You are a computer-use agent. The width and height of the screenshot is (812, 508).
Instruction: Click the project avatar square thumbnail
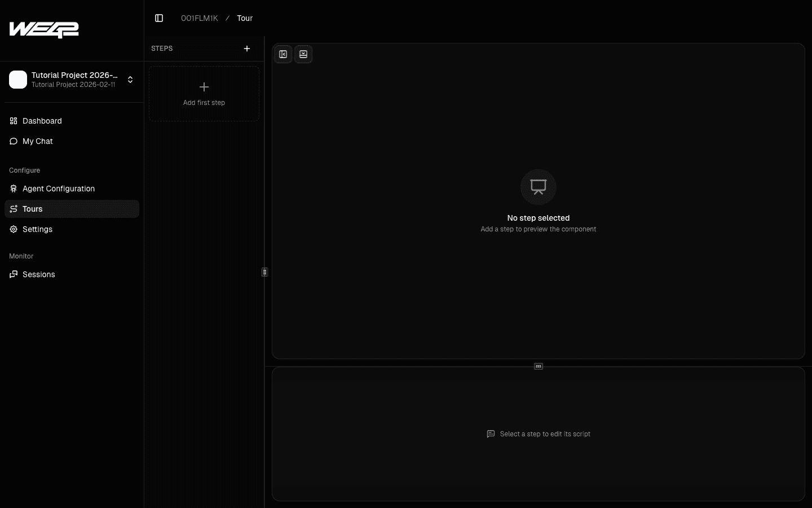point(18,80)
